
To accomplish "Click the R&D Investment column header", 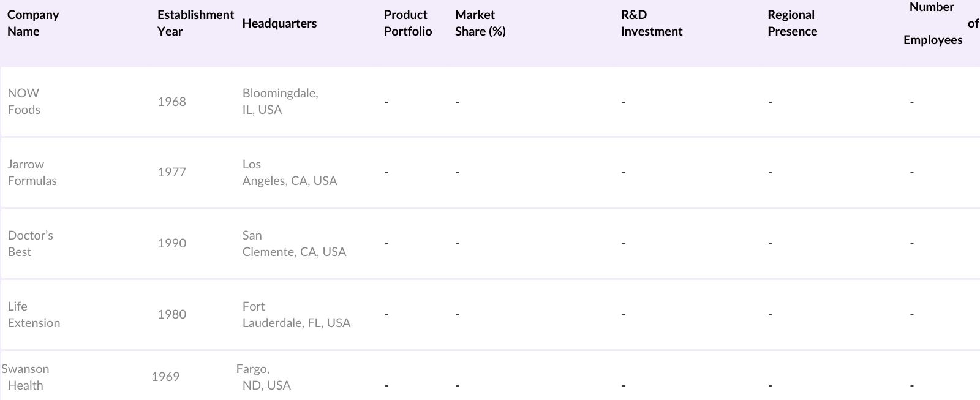I will click(651, 23).
